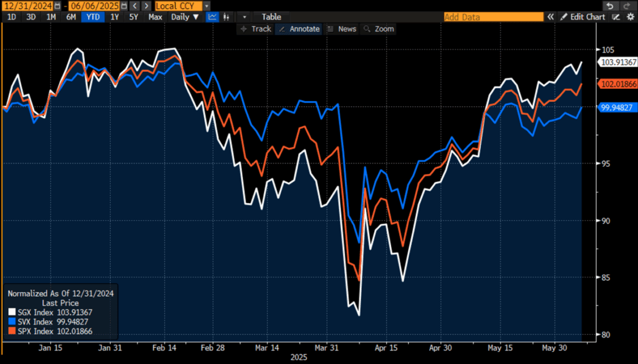Select the SPX Index 102.01866 legend entry
The image size is (638, 364).
50,331
